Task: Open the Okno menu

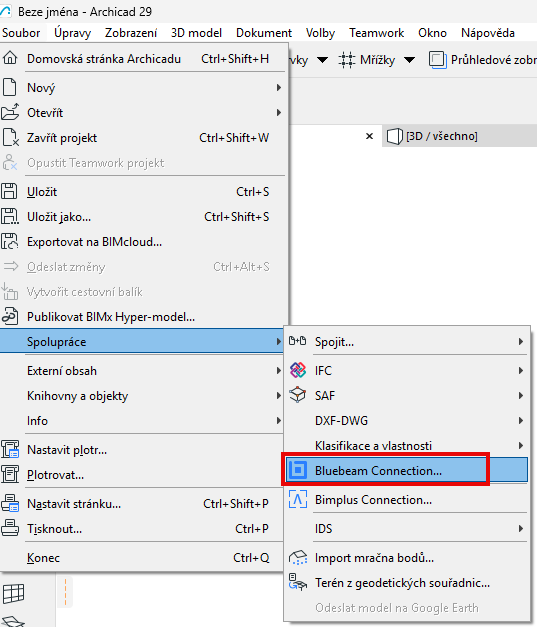Action: 432,33
